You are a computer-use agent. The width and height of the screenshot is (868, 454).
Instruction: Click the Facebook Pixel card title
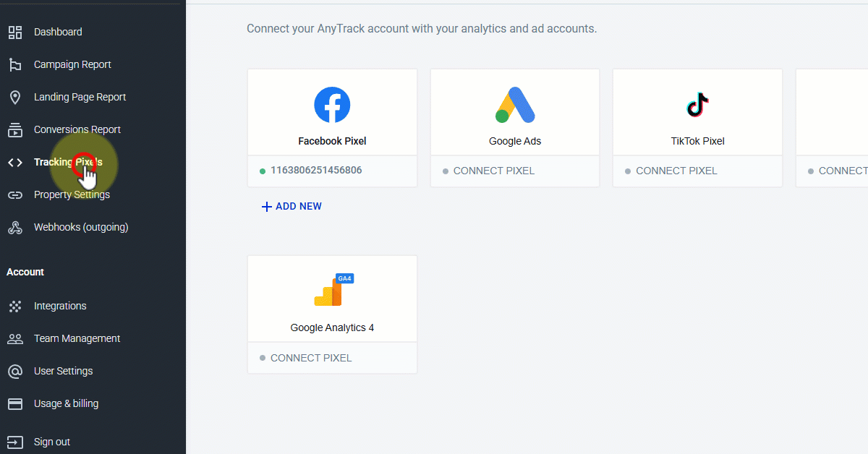click(x=332, y=141)
